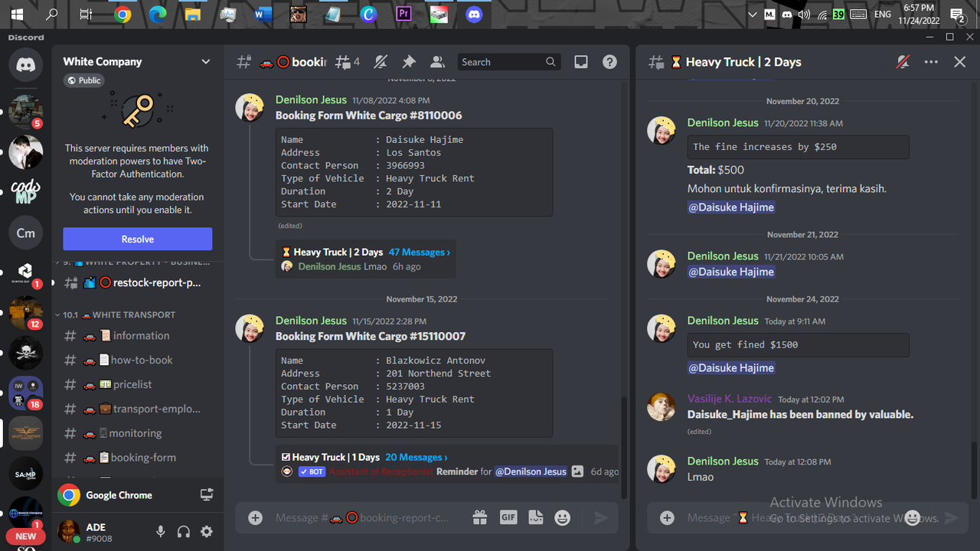Open the SA:MP server icon
The height and width of the screenshot is (551, 980).
(26, 474)
